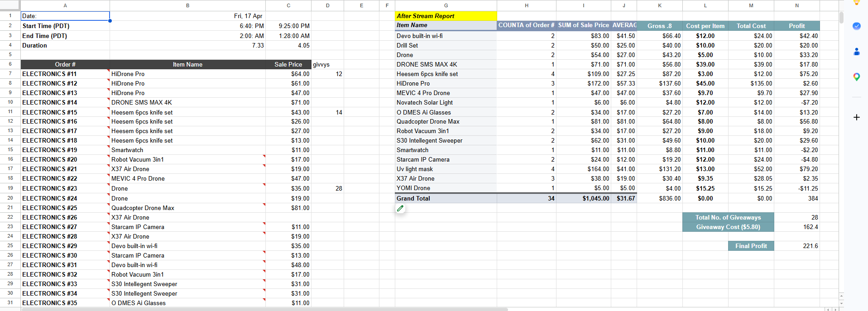The width and height of the screenshot is (868, 311).
Task: Click the 'givvys' header cell
Action: click(327, 64)
